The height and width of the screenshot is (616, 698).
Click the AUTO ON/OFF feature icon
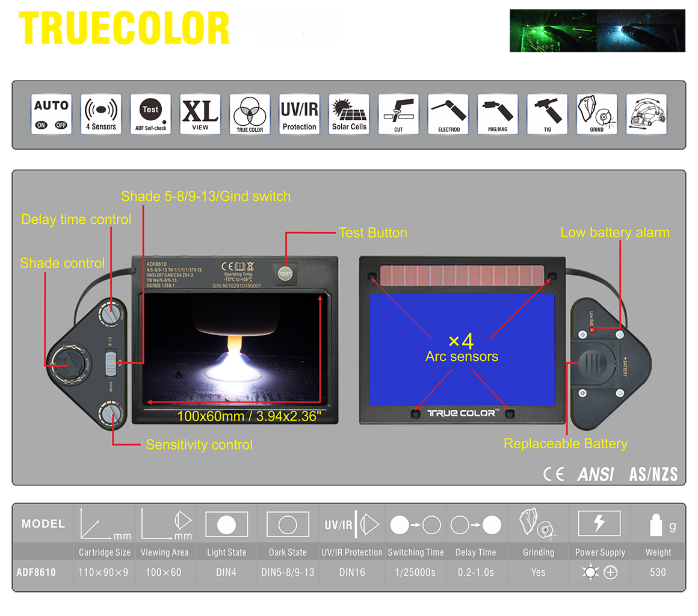[51, 114]
